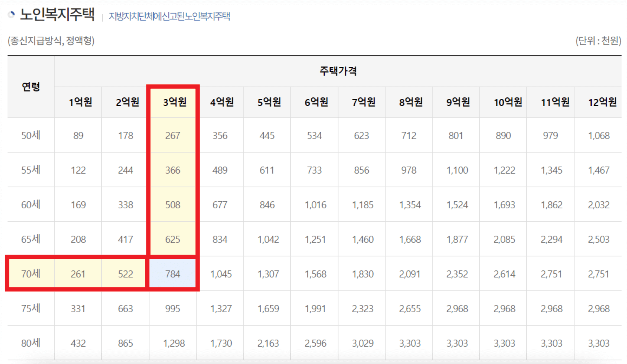Click the 2,968 value under the 9억원 column
Screen dimensions: 627x364
pos(457,309)
